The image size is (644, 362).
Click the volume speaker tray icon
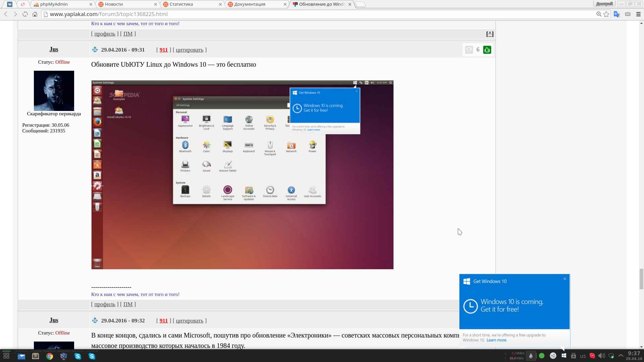tap(601, 356)
